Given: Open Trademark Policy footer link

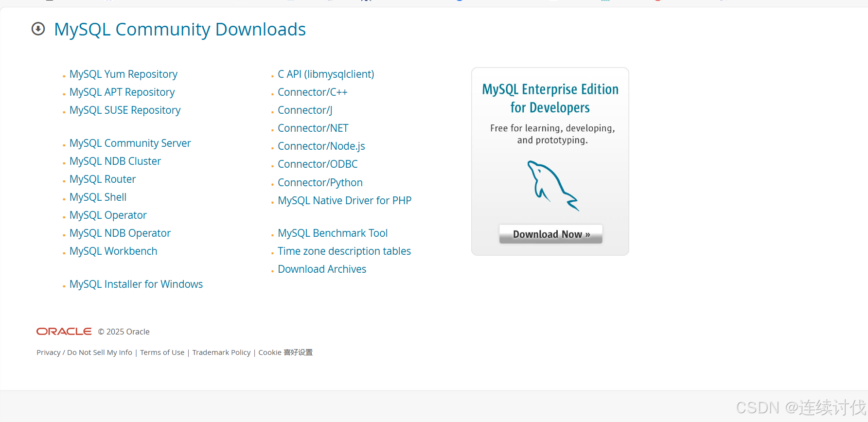Looking at the screenshot, I should tap(221, 352).
